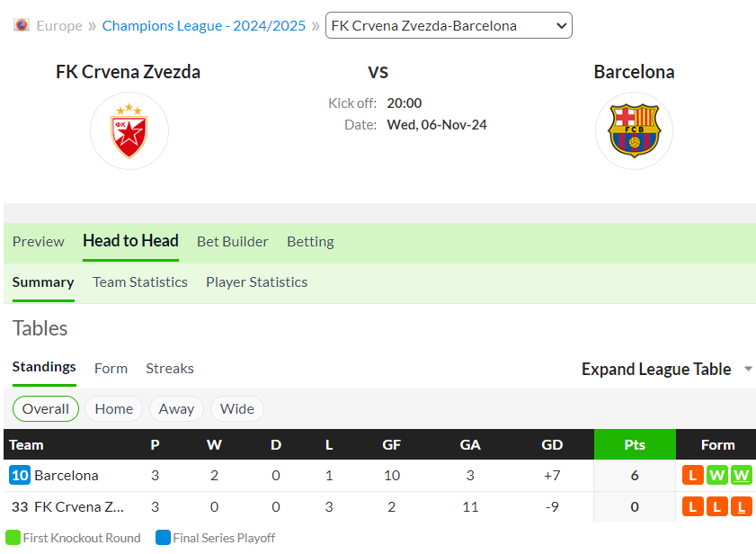
Task: Click Barcelona's middle W form badge
Action: tap(717, 476)
